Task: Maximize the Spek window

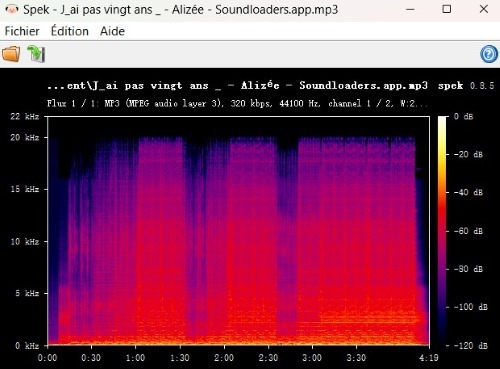Action: 447,9
